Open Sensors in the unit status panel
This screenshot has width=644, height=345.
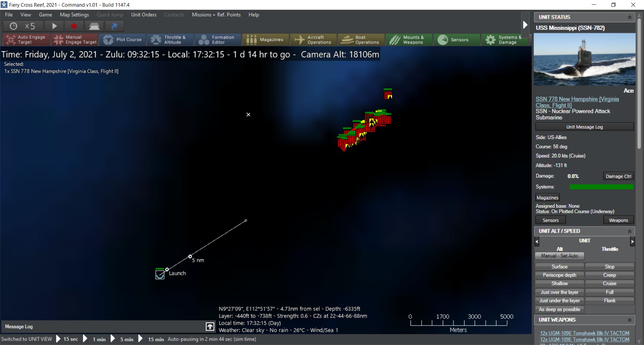[550, 220]
